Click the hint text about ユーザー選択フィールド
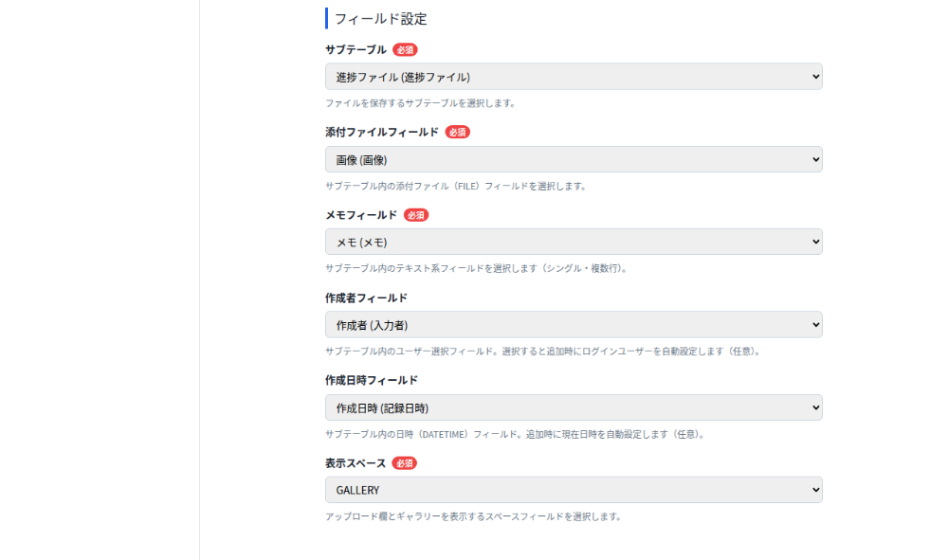Image resolution: width=948 pixels, height=560 pixels. tap(544, 351)
